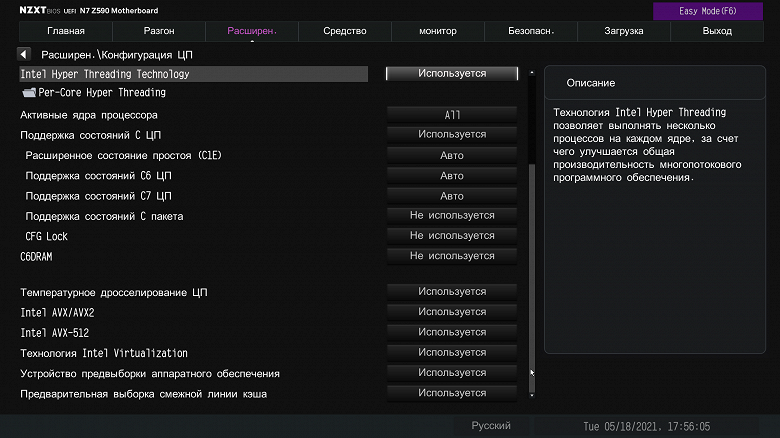Open the Per-Core Hyper Threading folder icon
780x438 pixels.
(28, 93)
